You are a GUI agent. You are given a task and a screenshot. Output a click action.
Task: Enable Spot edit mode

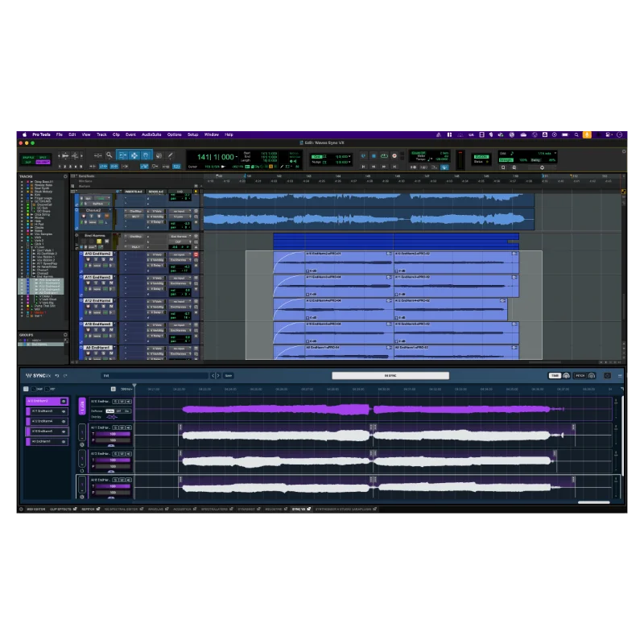click(43, 157)
